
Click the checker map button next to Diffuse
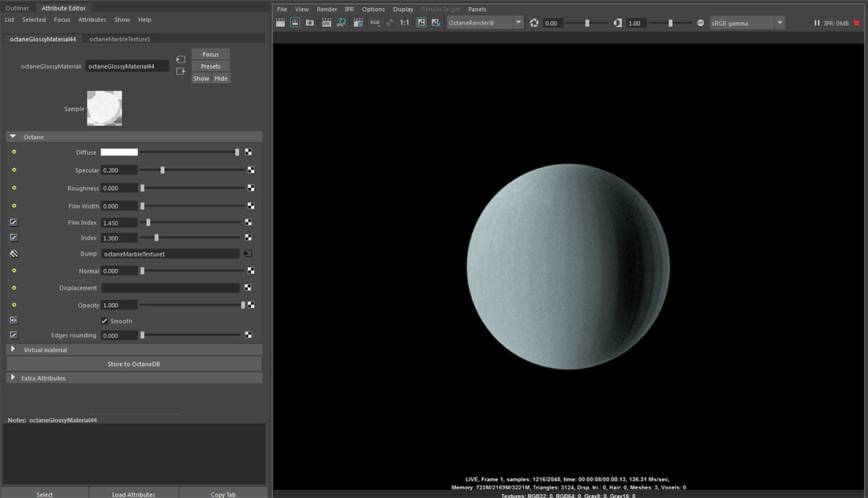click(248, 152)
